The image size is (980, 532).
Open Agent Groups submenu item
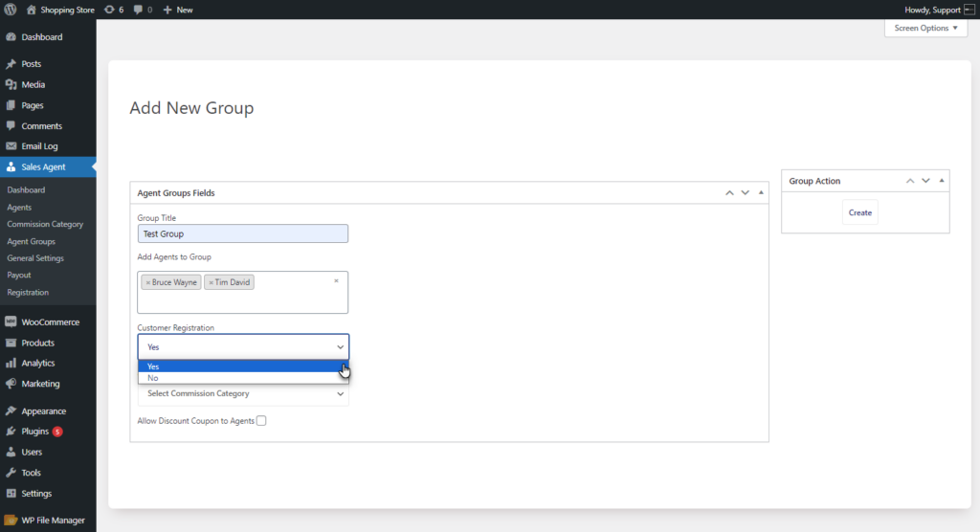click(31, 241)
